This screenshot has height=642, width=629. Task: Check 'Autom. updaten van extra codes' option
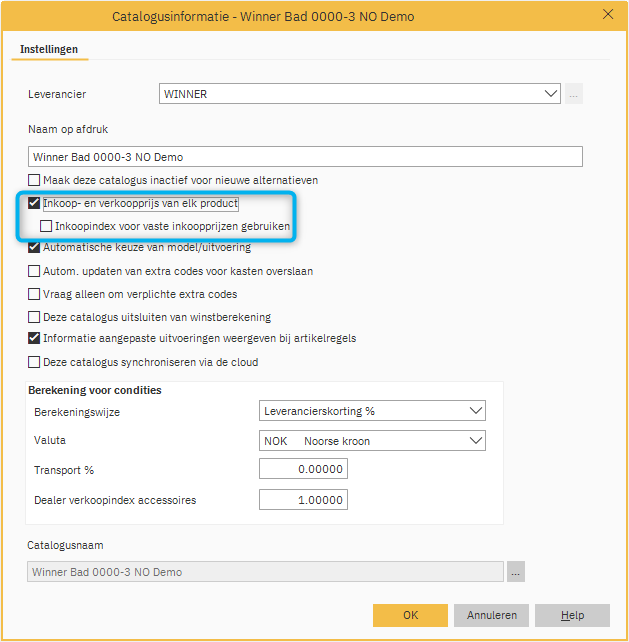tap(35, 271)
